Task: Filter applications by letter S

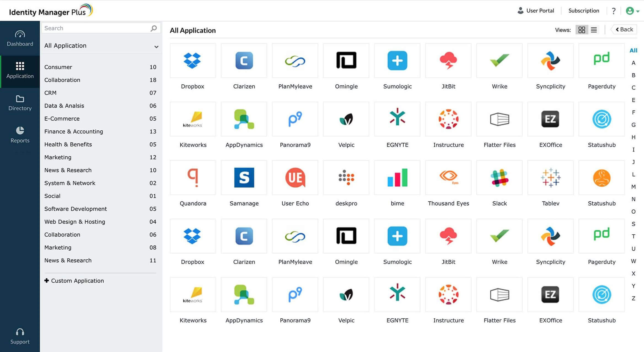Action: pyautogui.click(x=634, y=224)
